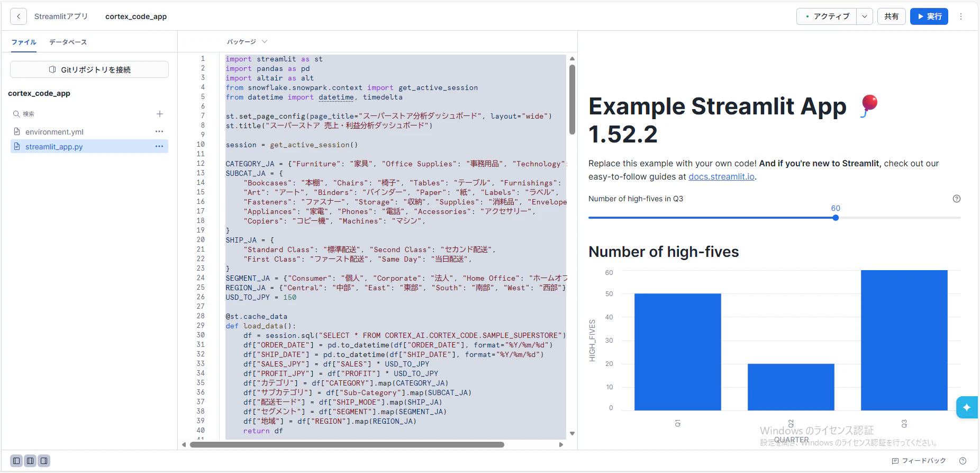980x473 pixels.
Task: Click the USD_TO_JPY = 150 line
Action: click(x=261, y=297)
